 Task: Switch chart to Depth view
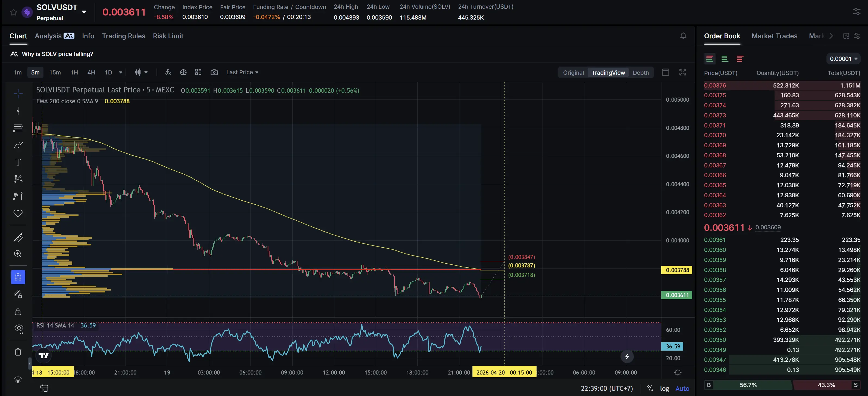click(x=640, y=73)
